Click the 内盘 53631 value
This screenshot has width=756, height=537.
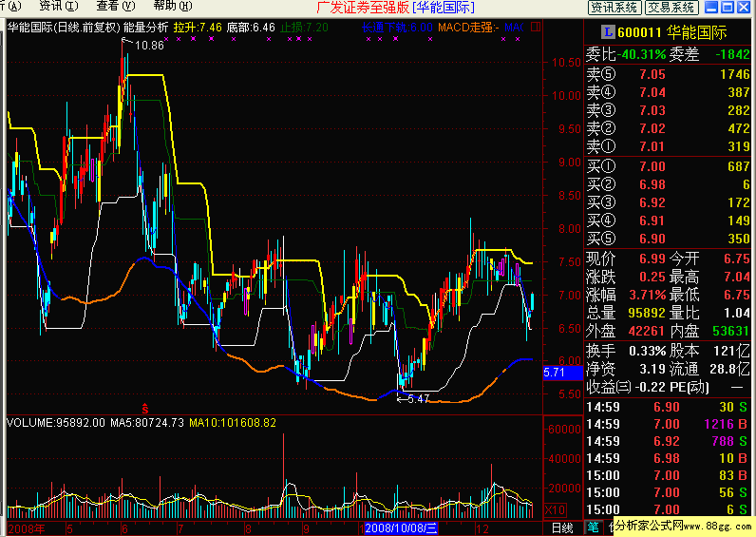[731, 331]
